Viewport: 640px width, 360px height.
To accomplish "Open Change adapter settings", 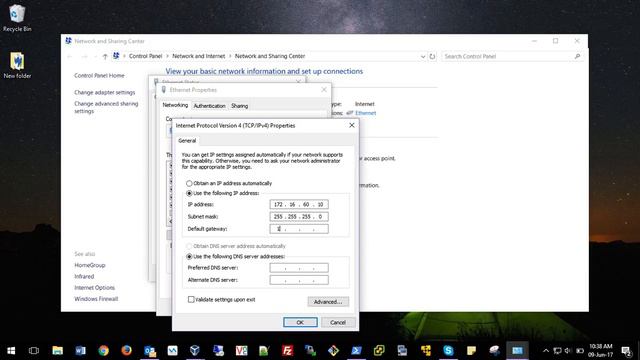I will click(x=104, y=93).
